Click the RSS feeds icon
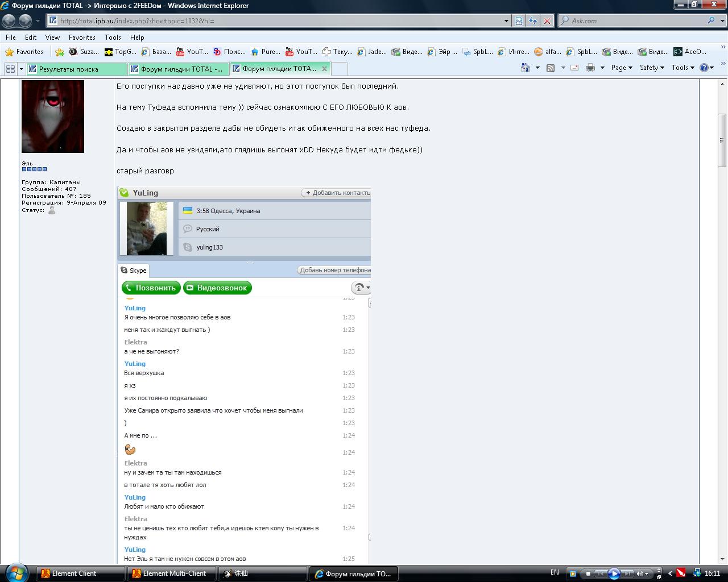The height and width of the screenshot is (582, 728). 551,68
